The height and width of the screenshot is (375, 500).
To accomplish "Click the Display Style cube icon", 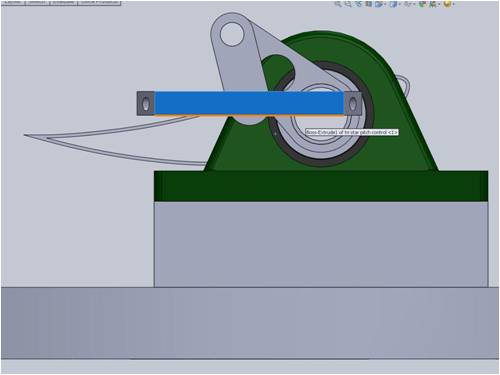I will click(393, 4).
